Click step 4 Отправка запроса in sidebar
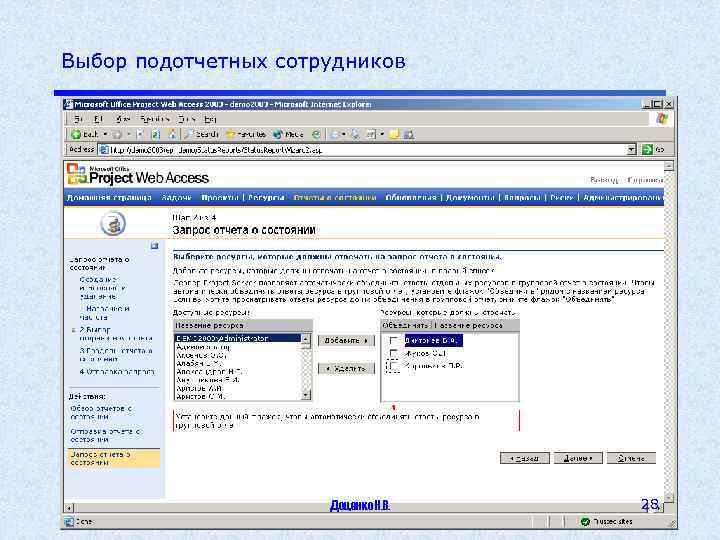720x540 pixels. 117,371
